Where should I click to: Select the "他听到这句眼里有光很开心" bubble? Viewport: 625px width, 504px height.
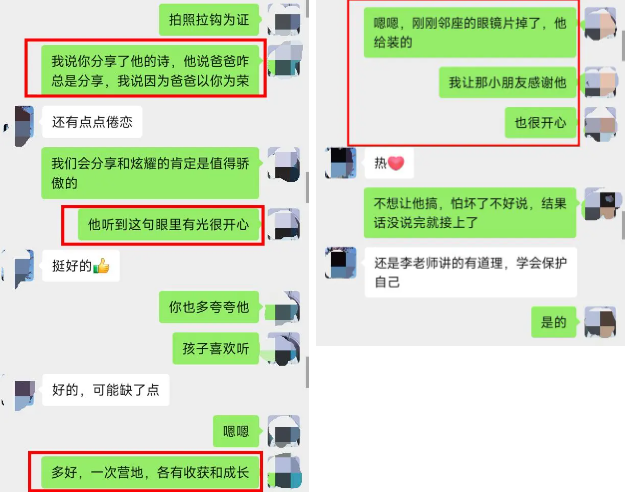pos(169,224)
